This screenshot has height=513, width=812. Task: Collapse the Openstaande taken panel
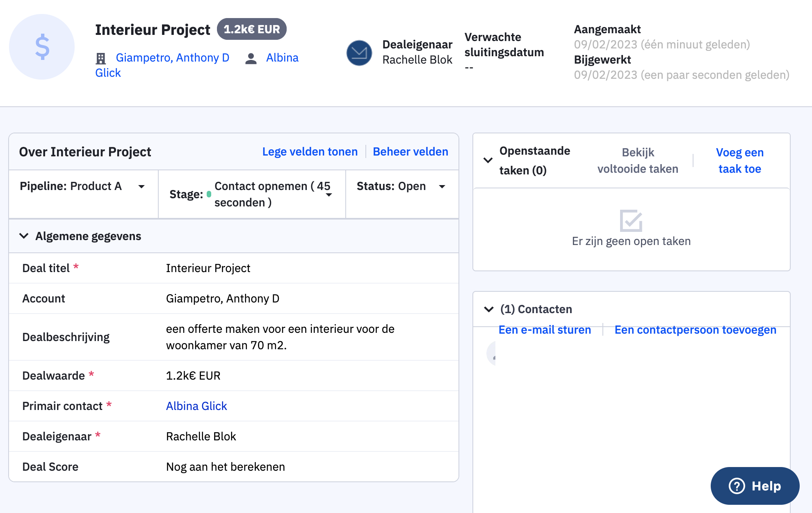coord(488,160)
